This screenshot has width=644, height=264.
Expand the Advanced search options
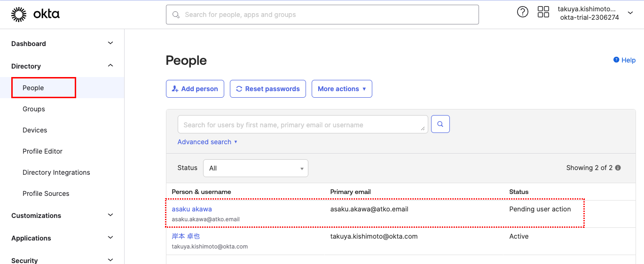pos(207,142)
